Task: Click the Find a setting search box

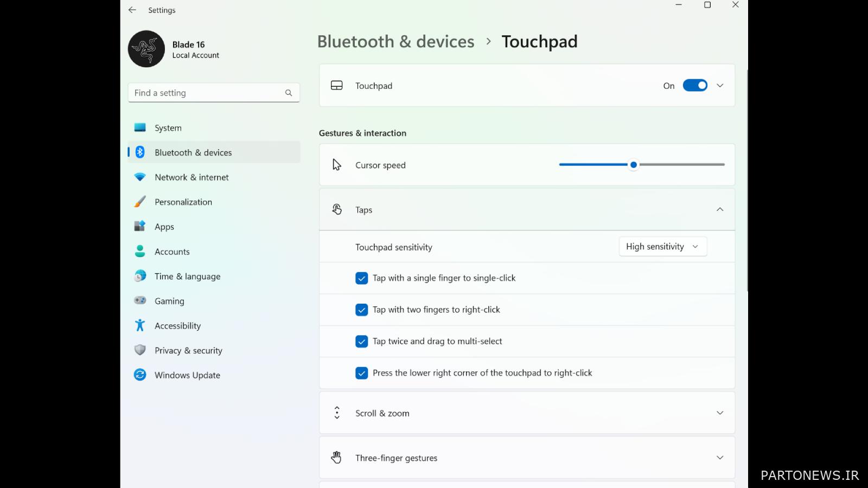Action: (206, 93)
